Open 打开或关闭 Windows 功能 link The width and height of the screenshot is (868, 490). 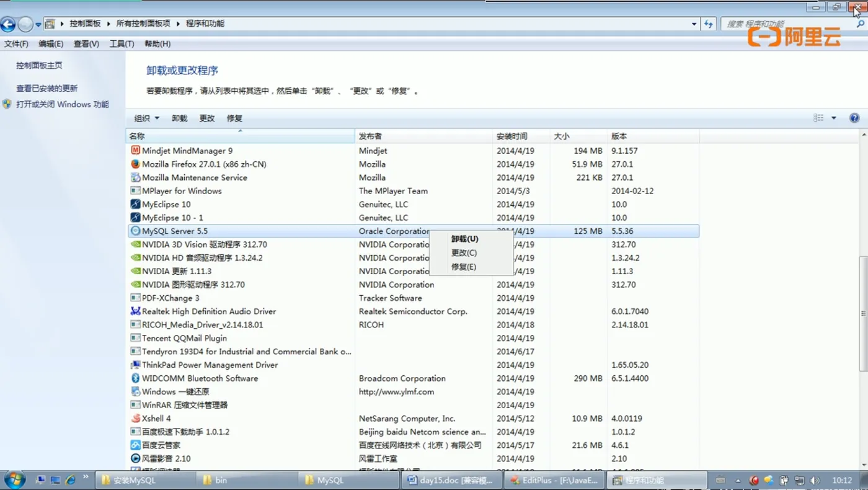tap(63, 104)
